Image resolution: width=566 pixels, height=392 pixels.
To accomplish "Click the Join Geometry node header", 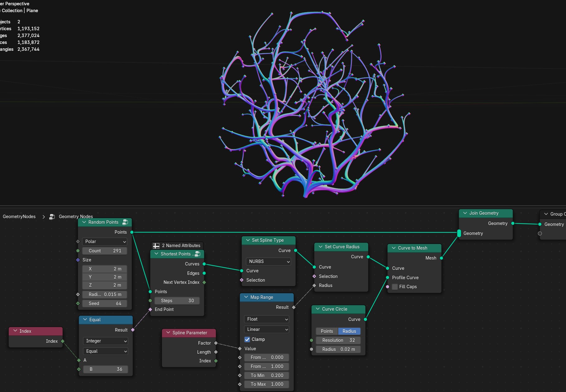I will click(486, 213).
